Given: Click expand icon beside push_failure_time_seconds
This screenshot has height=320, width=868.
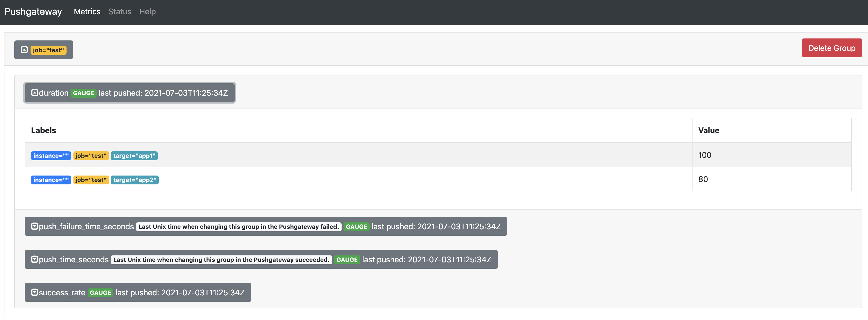Looking at the screenshot, I should pos(34,226).
